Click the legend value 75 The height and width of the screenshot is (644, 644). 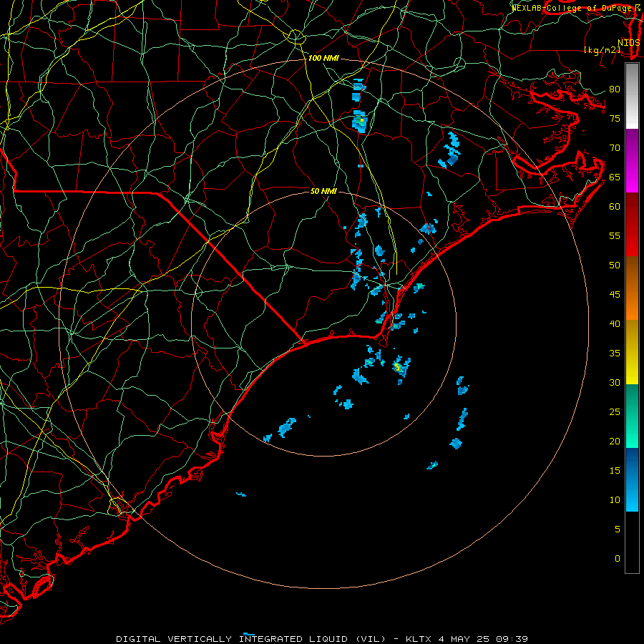pyautogui.click(x=615, y=119)
